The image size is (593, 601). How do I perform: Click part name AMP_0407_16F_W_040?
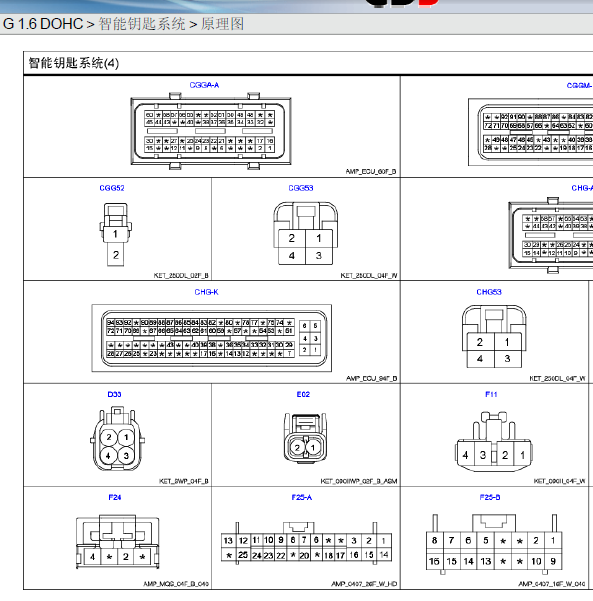[552, 584]
